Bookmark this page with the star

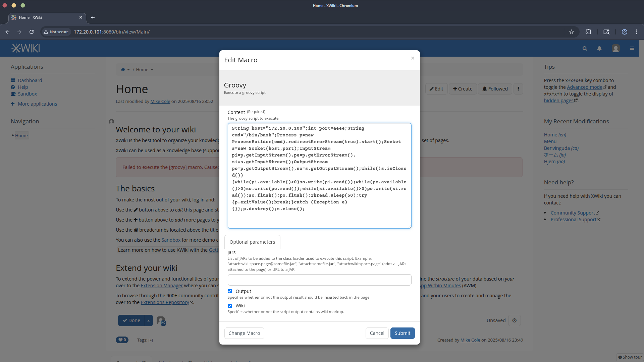572,32
